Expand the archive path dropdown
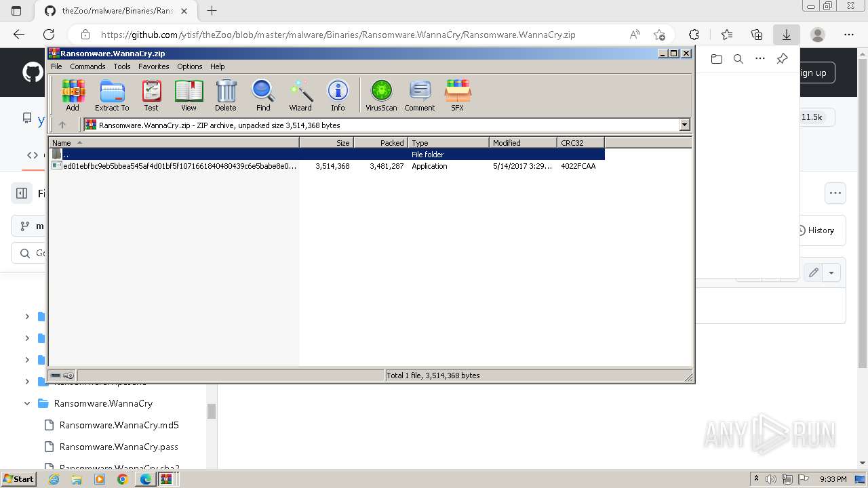Screen dimensions: 868x488 click(x=684, y=125)
